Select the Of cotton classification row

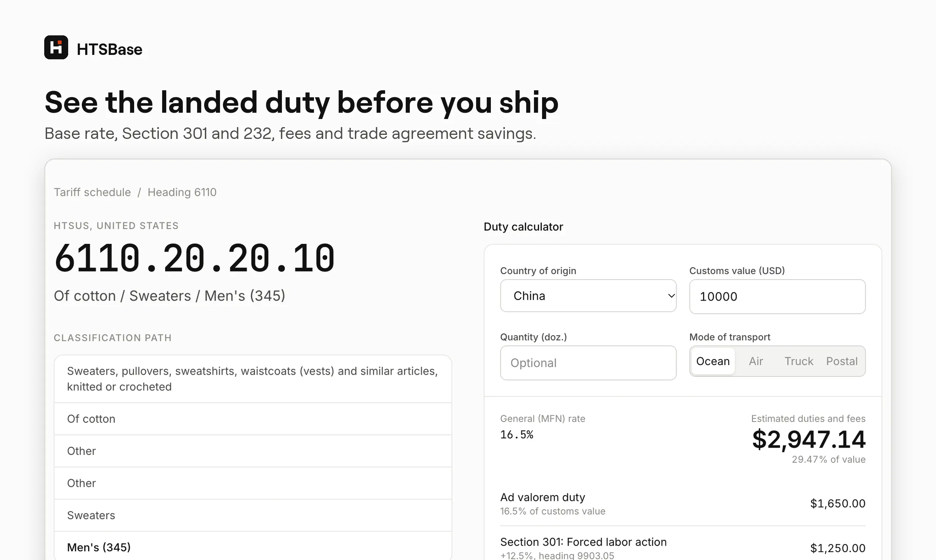tap(253, 419)
